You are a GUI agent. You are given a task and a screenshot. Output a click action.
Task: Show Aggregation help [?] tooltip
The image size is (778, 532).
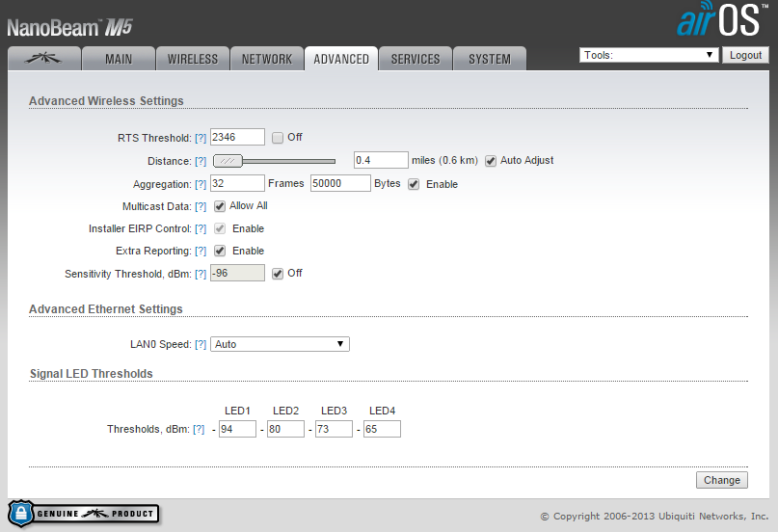click(201, 184)
